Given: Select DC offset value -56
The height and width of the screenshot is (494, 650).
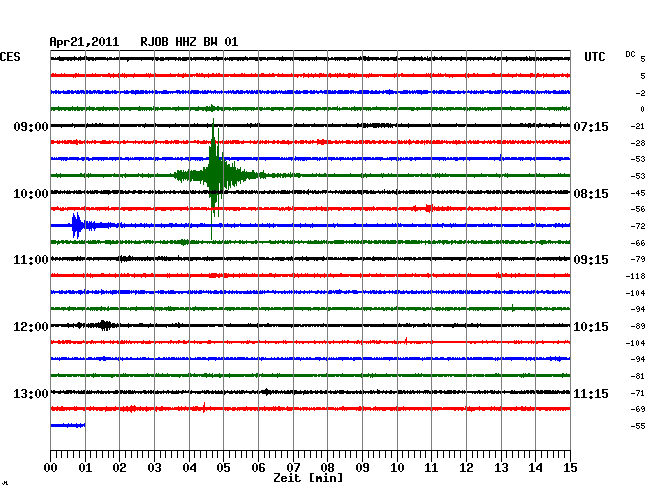Looking at the screenshot, I should click(x=638, y=209).
